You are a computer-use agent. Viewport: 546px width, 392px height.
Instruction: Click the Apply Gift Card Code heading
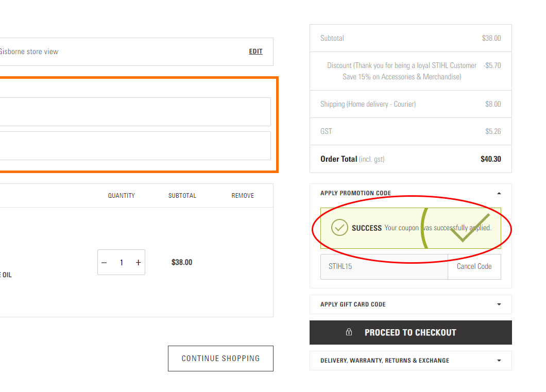pos(353,304)
